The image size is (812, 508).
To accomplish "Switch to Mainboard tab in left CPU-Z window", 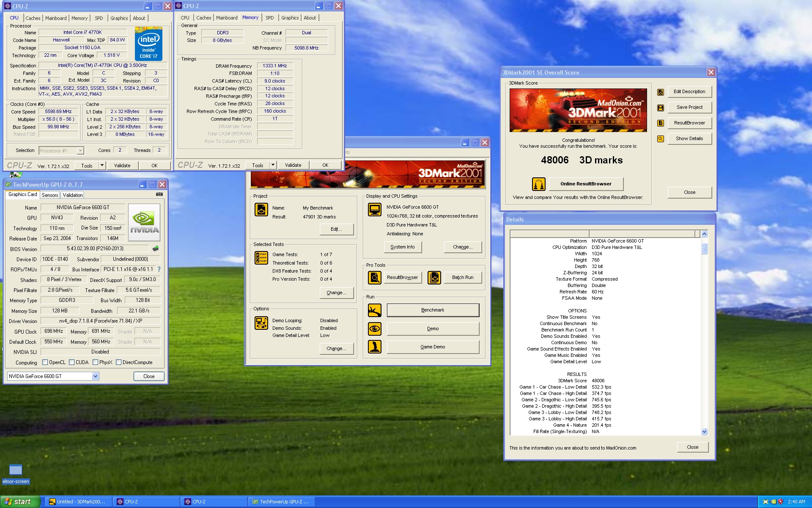I will tap(56, 18).
